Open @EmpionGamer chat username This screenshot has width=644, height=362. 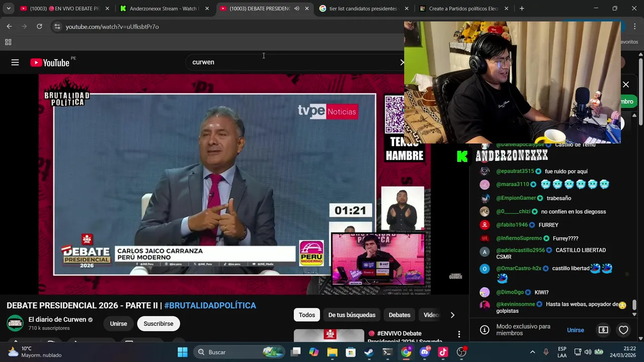pos(516,198)
